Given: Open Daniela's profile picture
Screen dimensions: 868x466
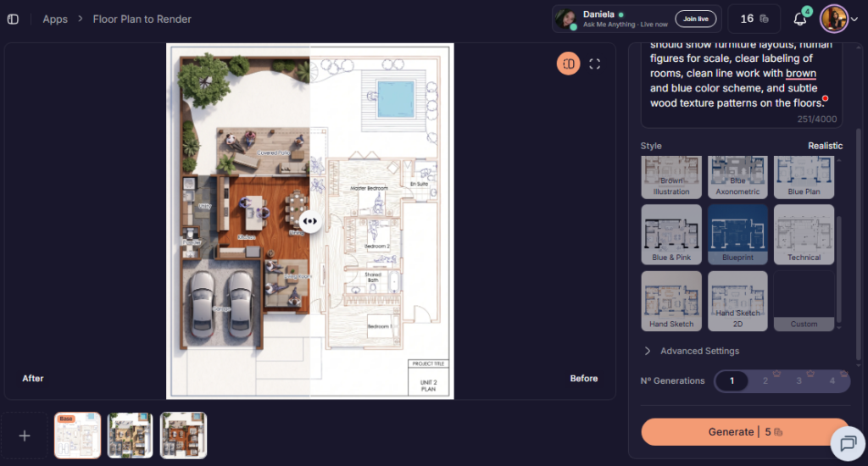Looking at the screenshot, I should (x=565, y=19).
